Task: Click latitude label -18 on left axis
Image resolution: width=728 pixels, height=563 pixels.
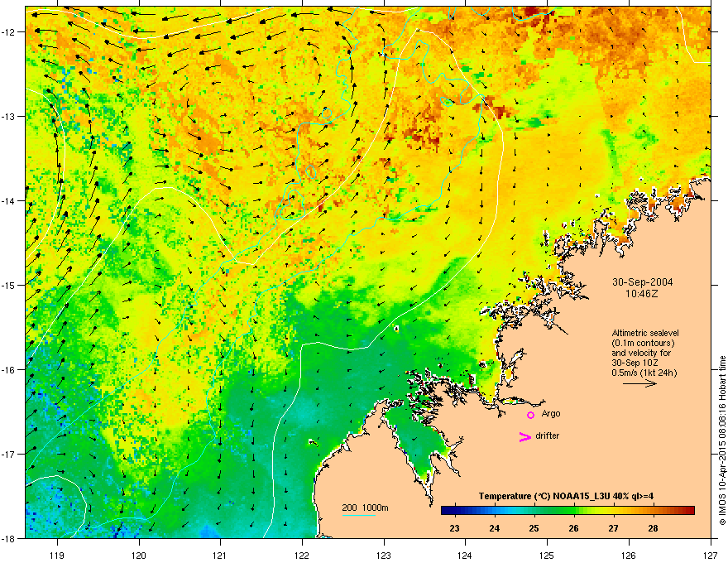Action: coord(8,538)
